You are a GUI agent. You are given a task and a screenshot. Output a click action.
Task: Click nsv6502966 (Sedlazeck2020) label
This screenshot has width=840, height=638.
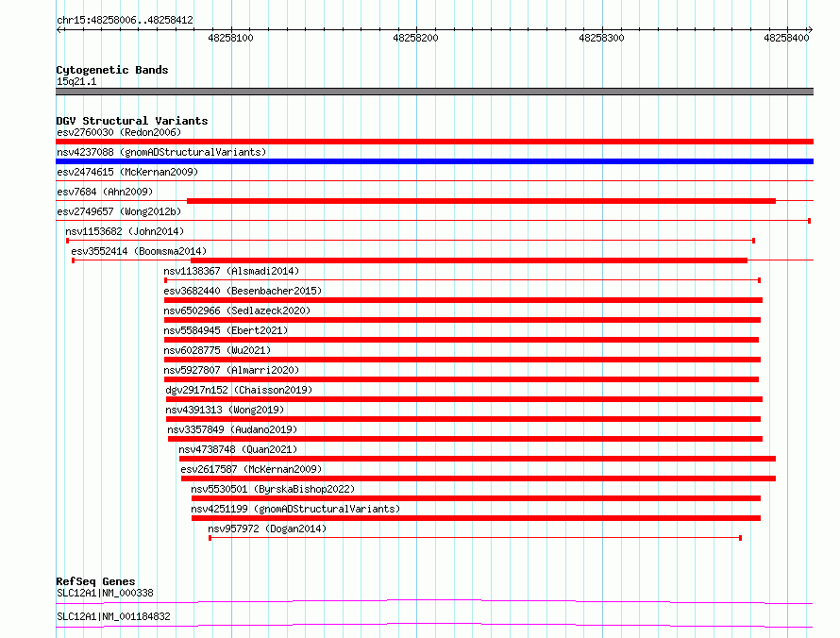pos(237,311)
